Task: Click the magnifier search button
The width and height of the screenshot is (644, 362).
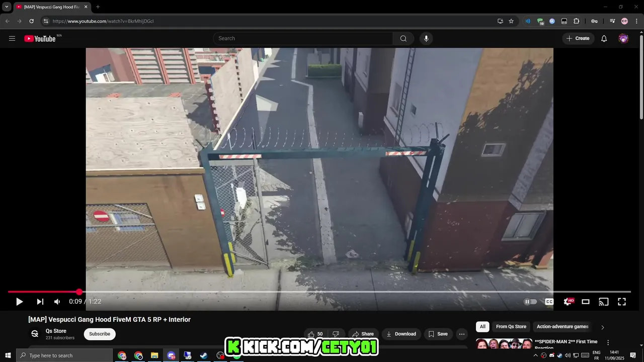Action: (404, 39)
